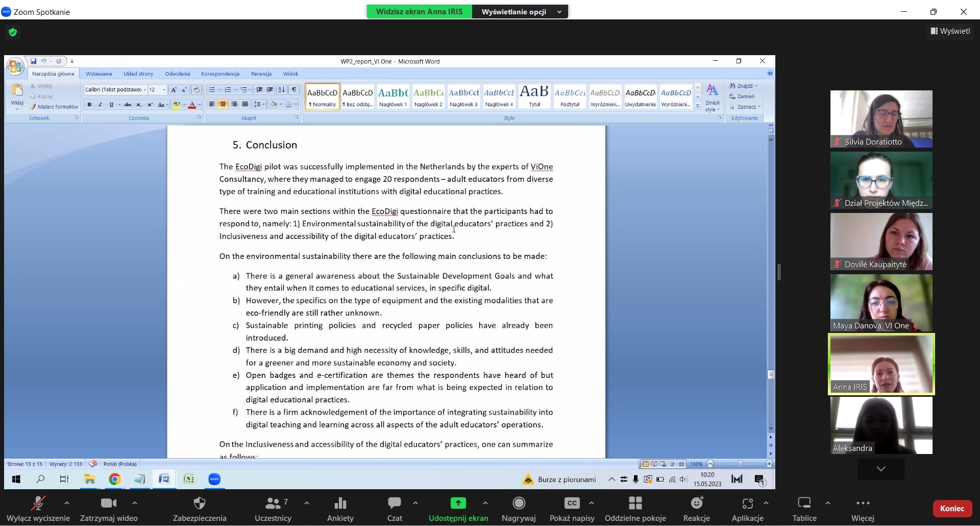
Task: Open Reakcje reactions menu
Action: [697, 509]
